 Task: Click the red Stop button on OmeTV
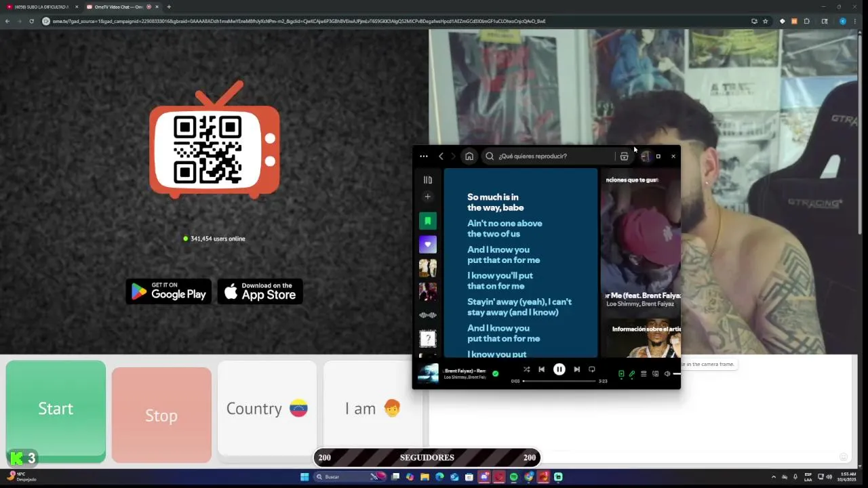(x=161, y=415)
